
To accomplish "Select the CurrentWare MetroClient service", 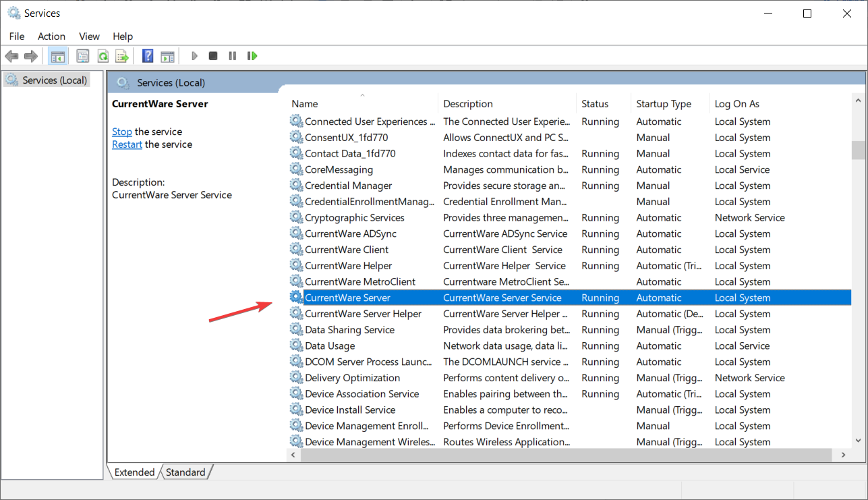I will [x=570, y=282].
